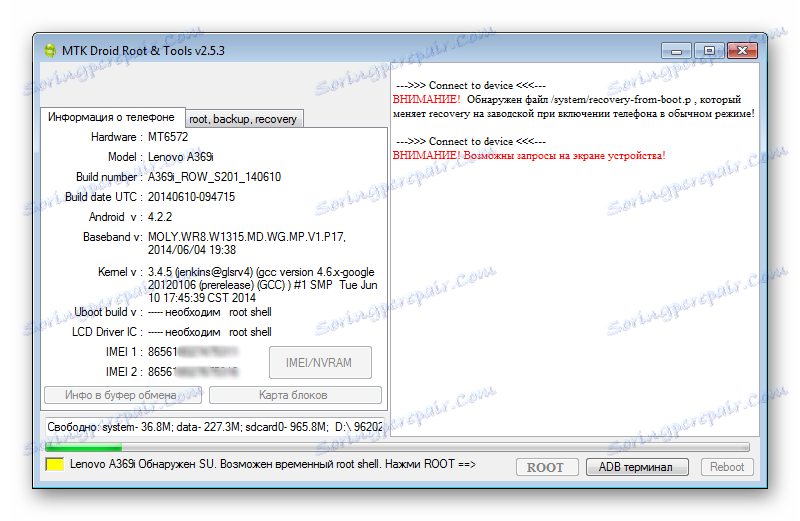
Task: Select build number A369i_ROW_S201_140610
Action: coord(214,177)
